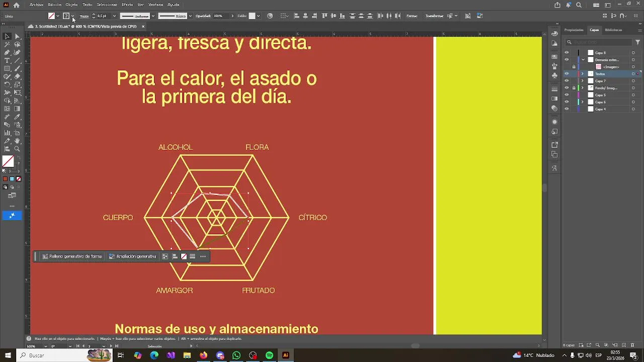Collapse the Demasia exter... layer
Screen dimensions: 644x362
(583, 60)
